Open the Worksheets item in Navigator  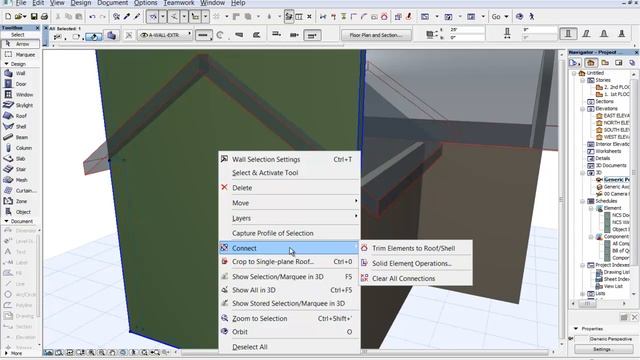click(608, 151)
